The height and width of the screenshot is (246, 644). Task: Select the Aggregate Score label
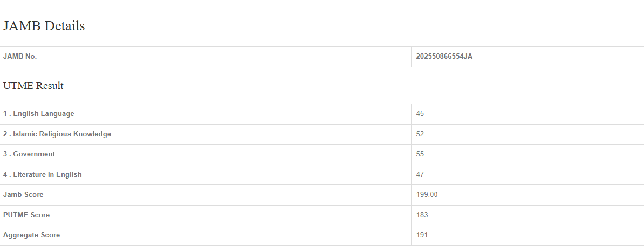pyautogui.click(x=31, y=235)
